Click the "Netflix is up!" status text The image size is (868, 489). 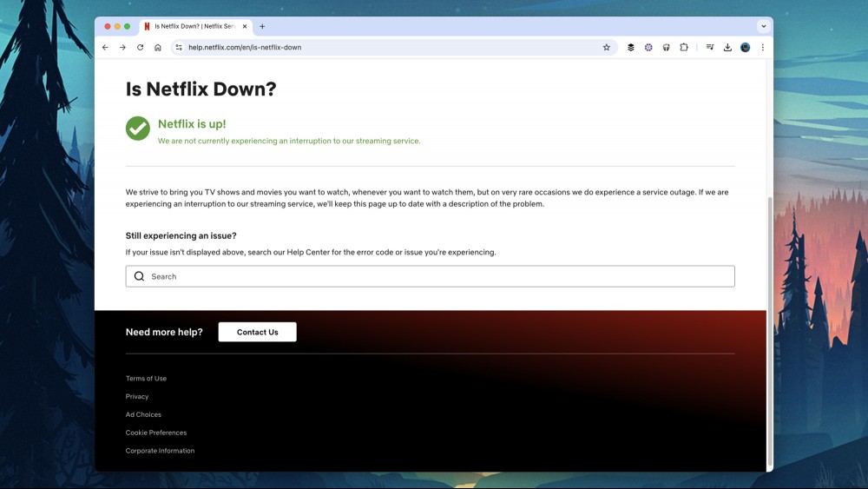(x=192, y=124)
